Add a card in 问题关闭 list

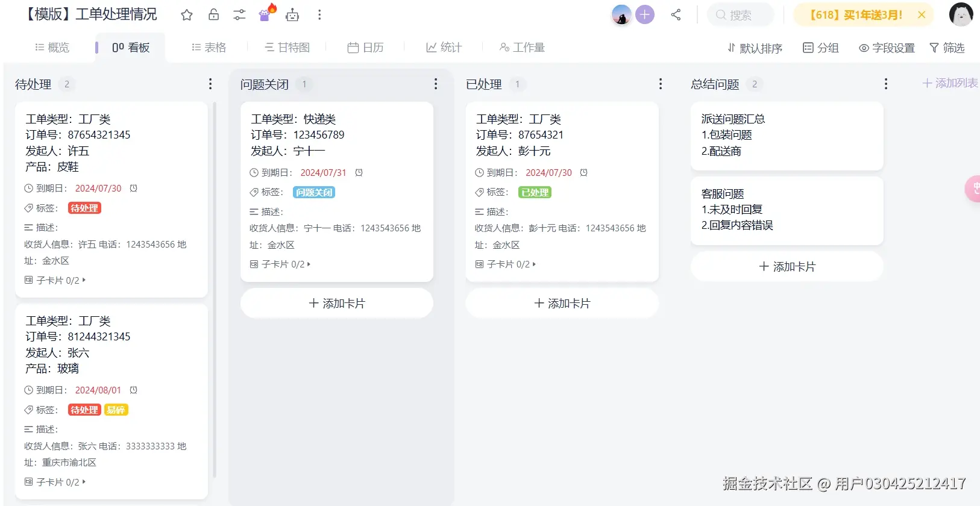[337, 304]
